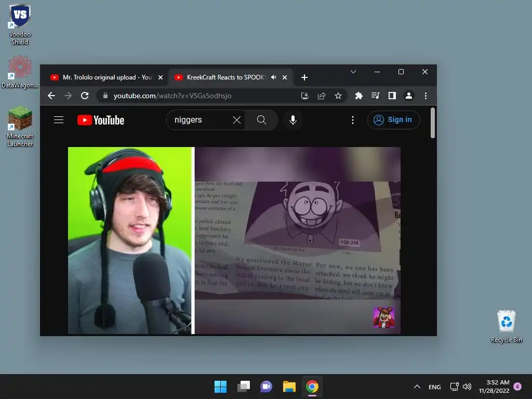
Task: Open the Chrome three-dot menu
Action: tap(425, 96)
